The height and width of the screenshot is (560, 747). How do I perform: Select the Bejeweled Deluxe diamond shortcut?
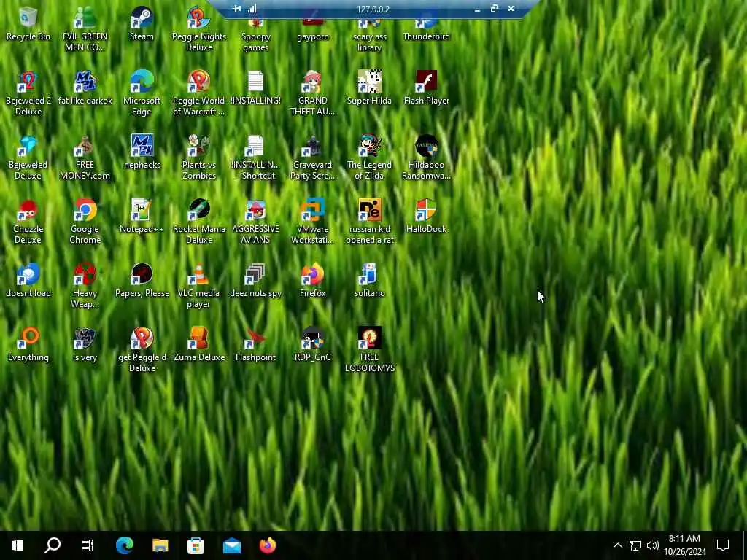point(28,157)
